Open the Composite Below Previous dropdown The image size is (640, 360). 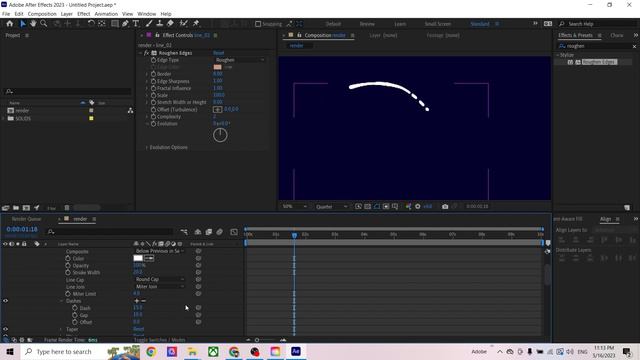(x=160, y=251)
